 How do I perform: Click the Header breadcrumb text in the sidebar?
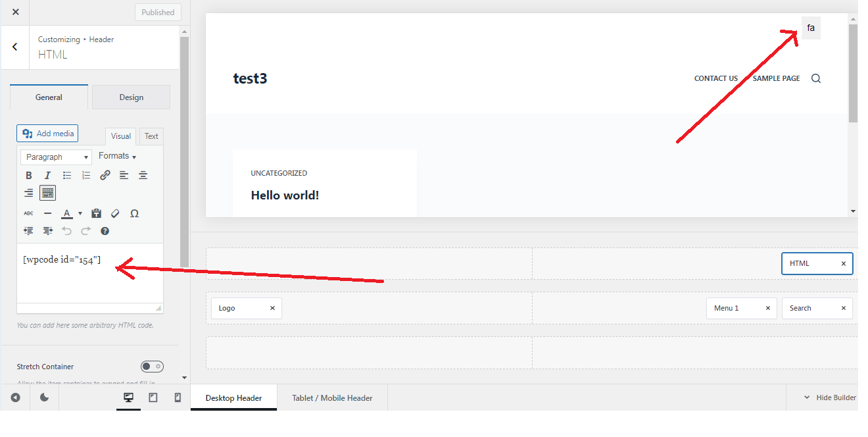[101, 39]
